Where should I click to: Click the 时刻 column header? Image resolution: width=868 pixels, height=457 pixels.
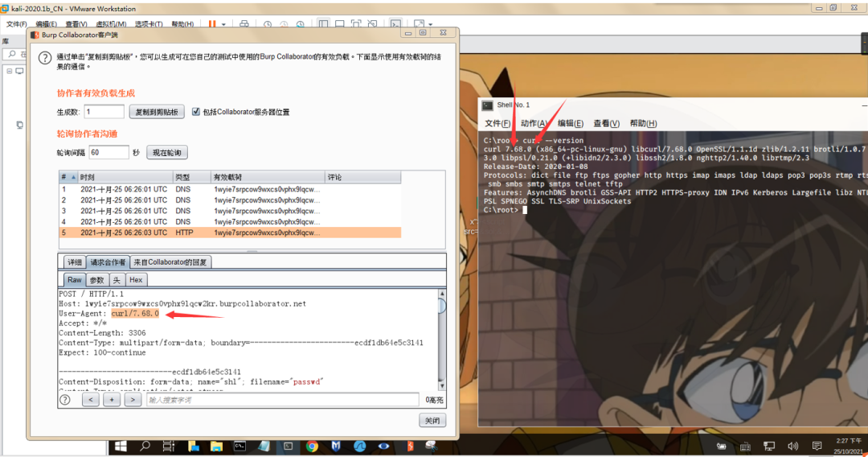[125, 177]
